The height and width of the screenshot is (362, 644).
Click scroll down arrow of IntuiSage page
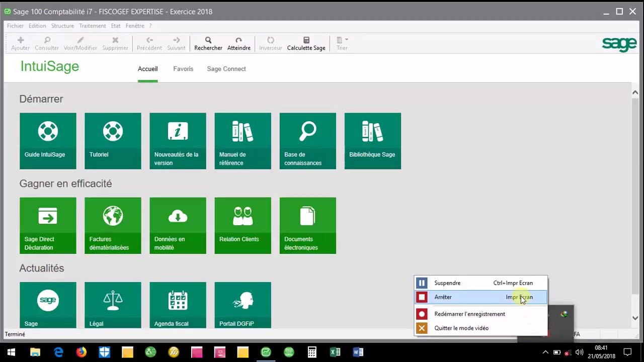[635, 318]
